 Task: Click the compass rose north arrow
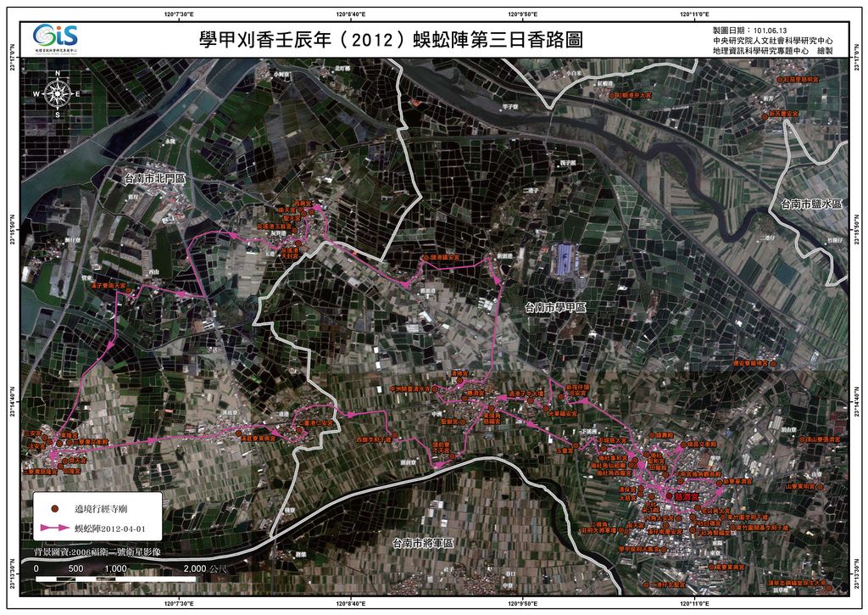57,92
